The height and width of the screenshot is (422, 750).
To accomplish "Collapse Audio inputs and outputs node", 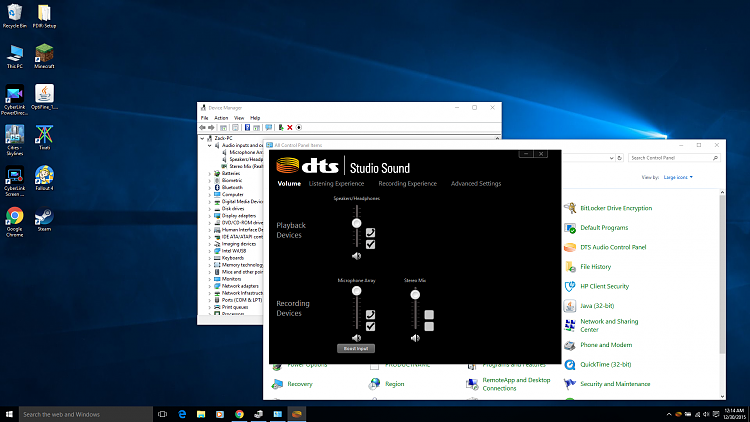I will pos(210,145).
